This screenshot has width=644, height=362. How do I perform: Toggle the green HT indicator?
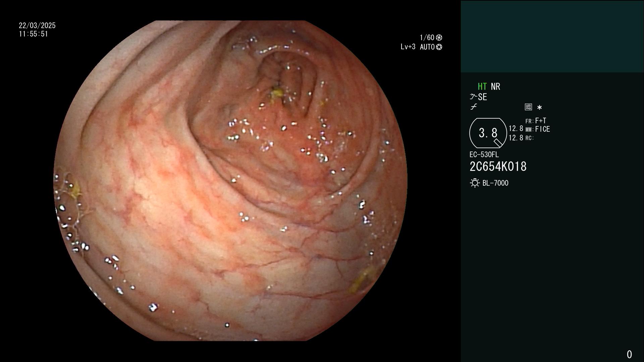click(x=482, y=86)
